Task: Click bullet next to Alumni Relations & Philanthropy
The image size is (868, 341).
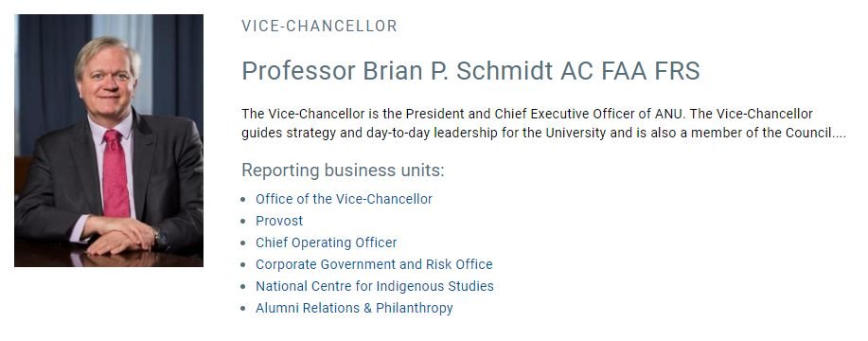Action: [243, 309]
